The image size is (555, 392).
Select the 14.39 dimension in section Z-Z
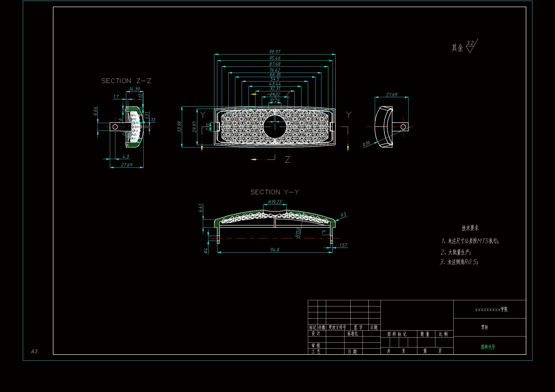(134, 89)
